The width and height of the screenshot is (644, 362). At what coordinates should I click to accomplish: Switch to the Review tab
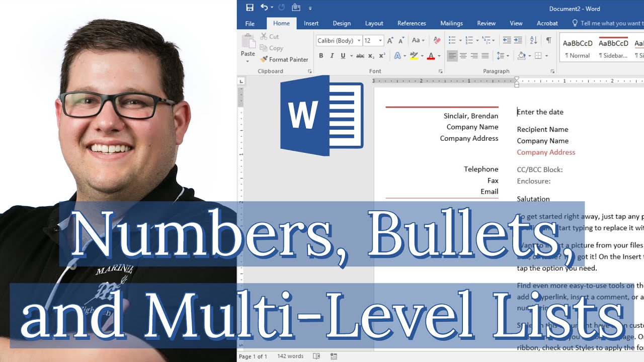(x=486, y=23)
